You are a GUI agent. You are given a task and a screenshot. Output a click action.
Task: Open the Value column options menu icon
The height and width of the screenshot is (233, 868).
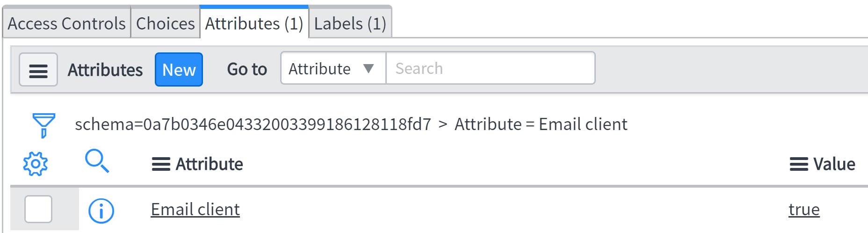799,164
